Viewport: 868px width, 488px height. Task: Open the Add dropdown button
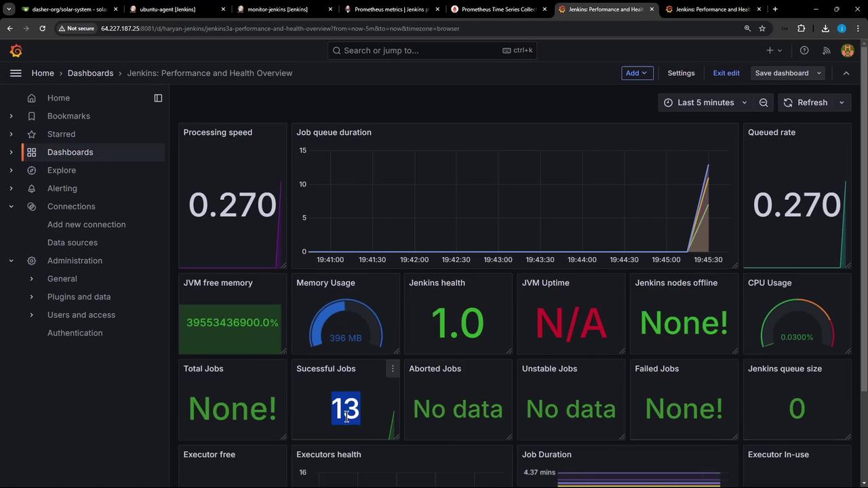tap(637, 73)
